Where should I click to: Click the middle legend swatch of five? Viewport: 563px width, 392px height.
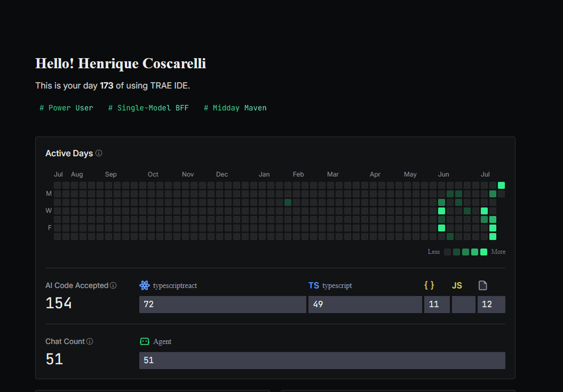[466, 252]
